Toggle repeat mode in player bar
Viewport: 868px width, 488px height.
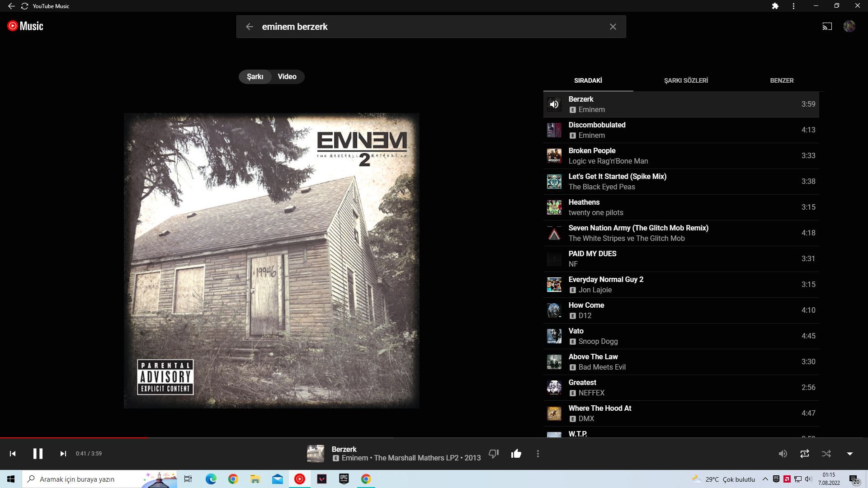pos(804,454)
